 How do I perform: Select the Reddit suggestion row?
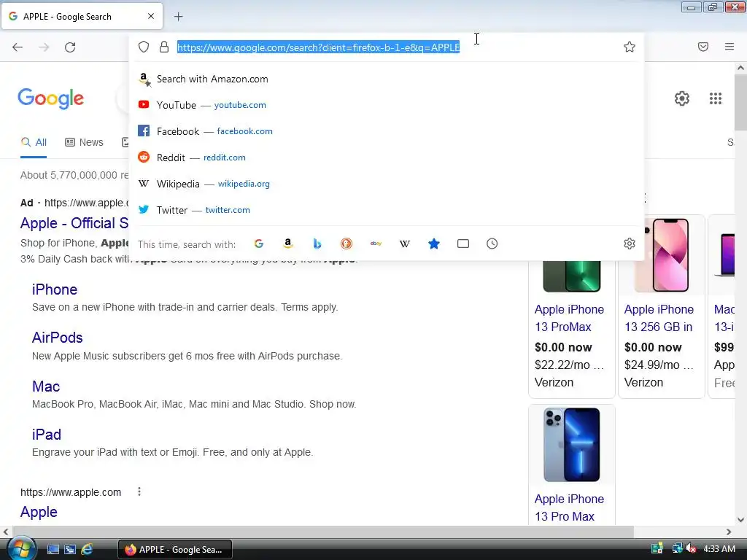point(388,157)
